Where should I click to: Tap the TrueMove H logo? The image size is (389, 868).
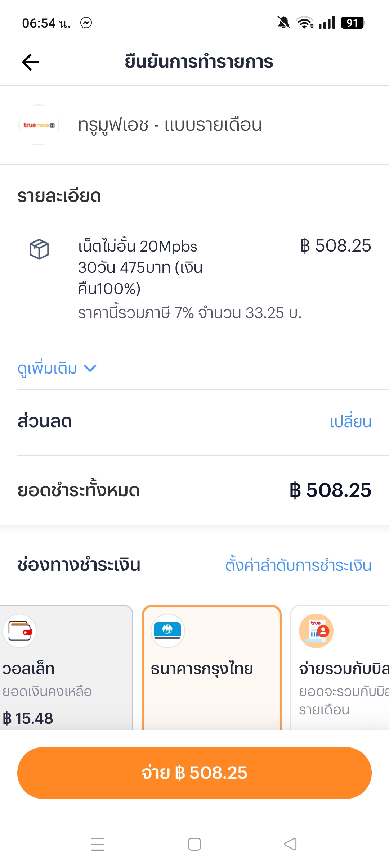(x=39, y=125)
